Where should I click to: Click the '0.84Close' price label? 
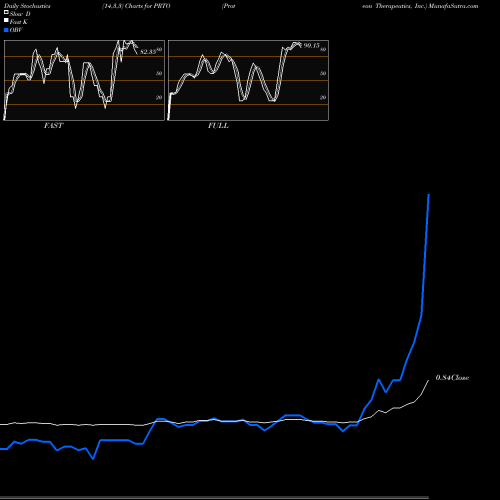coord(452,378)
